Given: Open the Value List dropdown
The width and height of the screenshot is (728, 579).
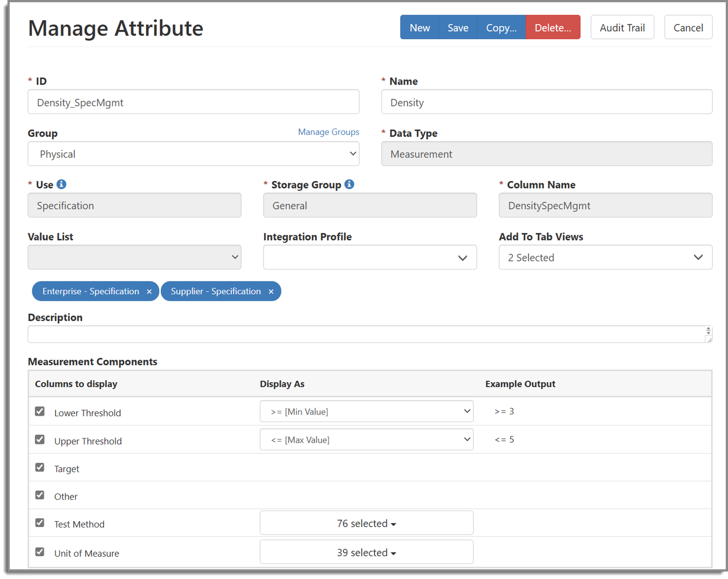Looking at the screenshot, I should point(135,257).
